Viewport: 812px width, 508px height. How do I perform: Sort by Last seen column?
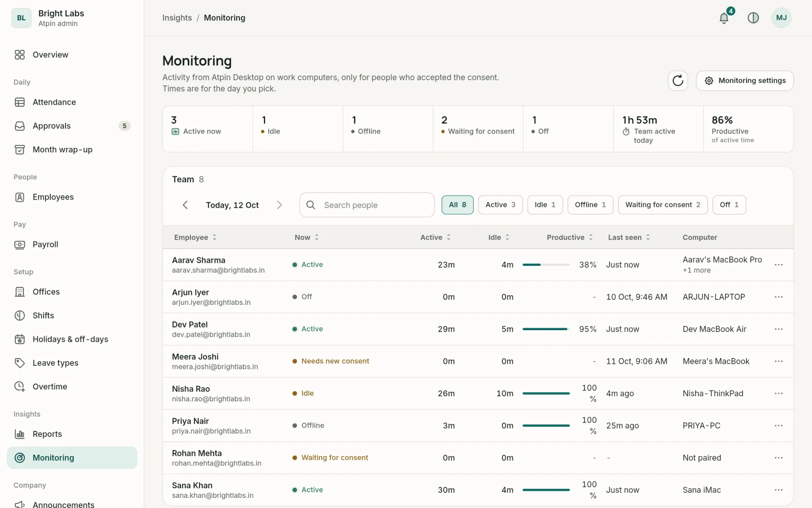(x=629, y=237)
